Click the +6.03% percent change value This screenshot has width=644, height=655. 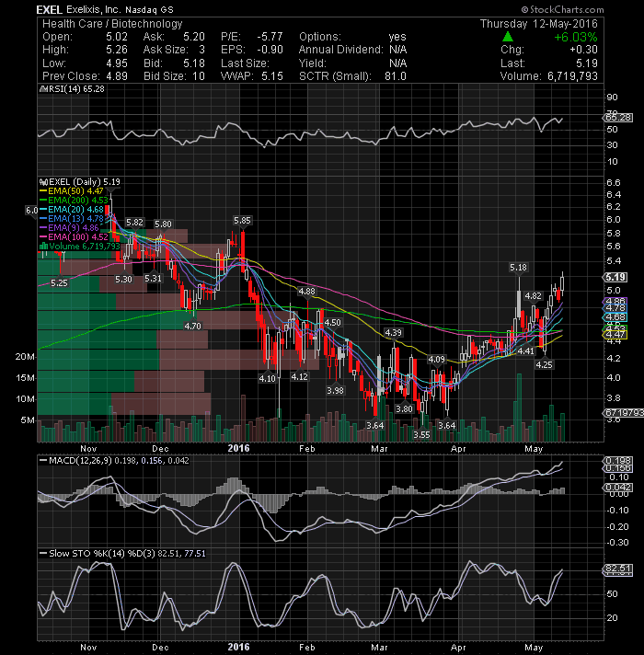click(576, 37)
